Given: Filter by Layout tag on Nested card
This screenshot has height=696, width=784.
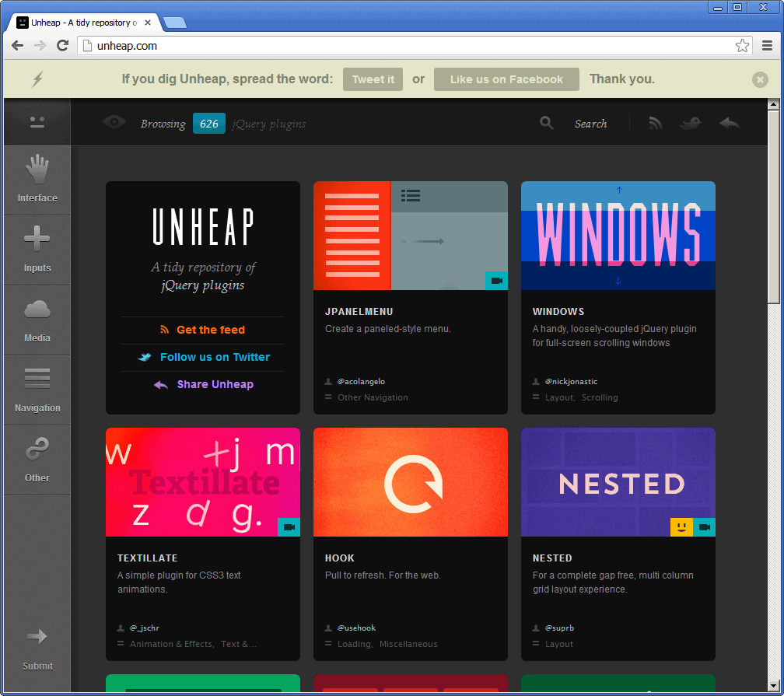Looking at the screenshot, I should tap(559, 644).
